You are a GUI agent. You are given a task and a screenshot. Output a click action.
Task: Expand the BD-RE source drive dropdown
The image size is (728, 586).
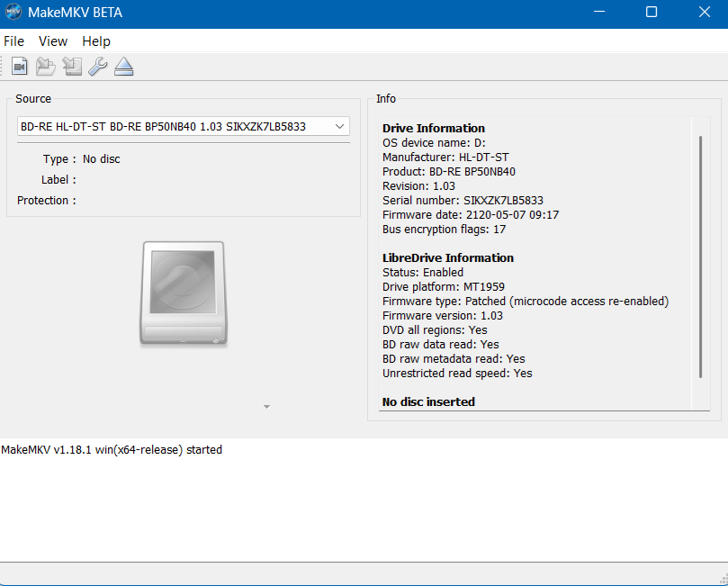pyautogui.click(x=339, y=127)
